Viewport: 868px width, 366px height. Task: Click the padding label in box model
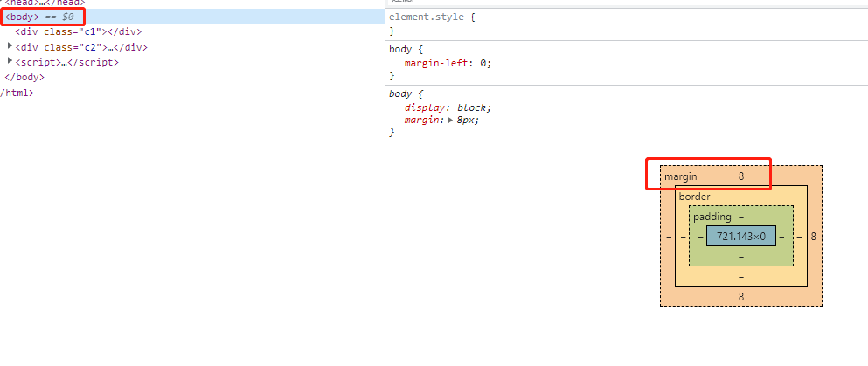click(x=712, y=217)
